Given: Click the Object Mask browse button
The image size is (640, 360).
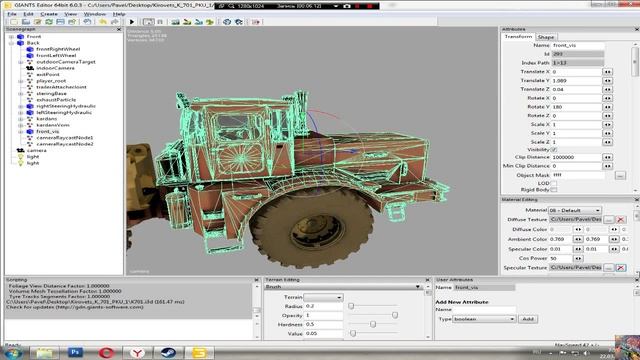Looking at the screenshot, I should click(620, 176).
